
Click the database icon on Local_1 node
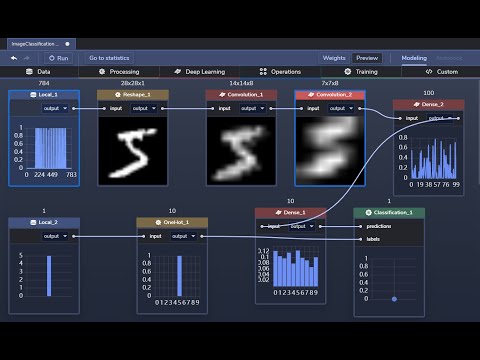pos(33,95)
